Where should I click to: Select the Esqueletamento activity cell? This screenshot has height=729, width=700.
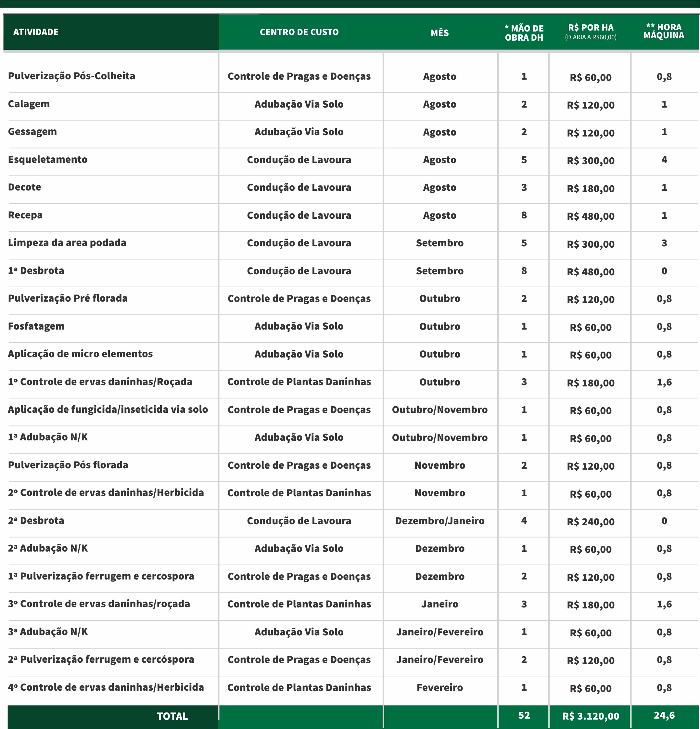coord(47,160)
